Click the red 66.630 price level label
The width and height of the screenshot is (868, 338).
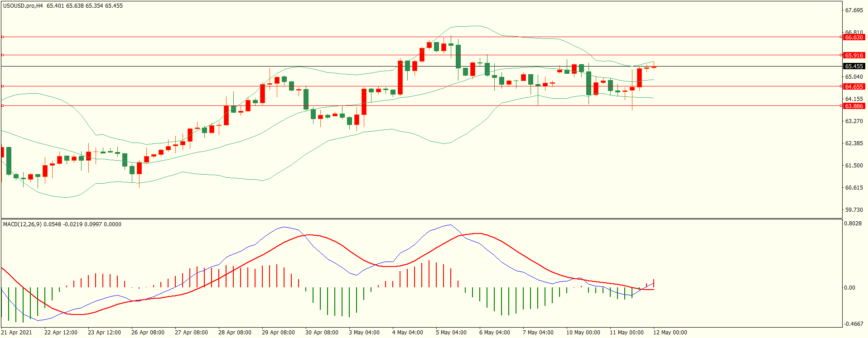coord(854,38)
